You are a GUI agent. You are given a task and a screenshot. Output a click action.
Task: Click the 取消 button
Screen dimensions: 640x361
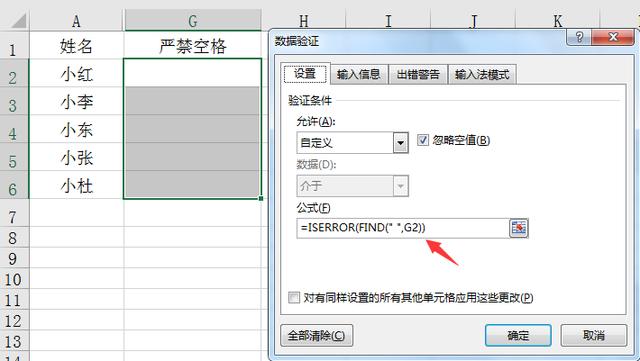(593, 336)
